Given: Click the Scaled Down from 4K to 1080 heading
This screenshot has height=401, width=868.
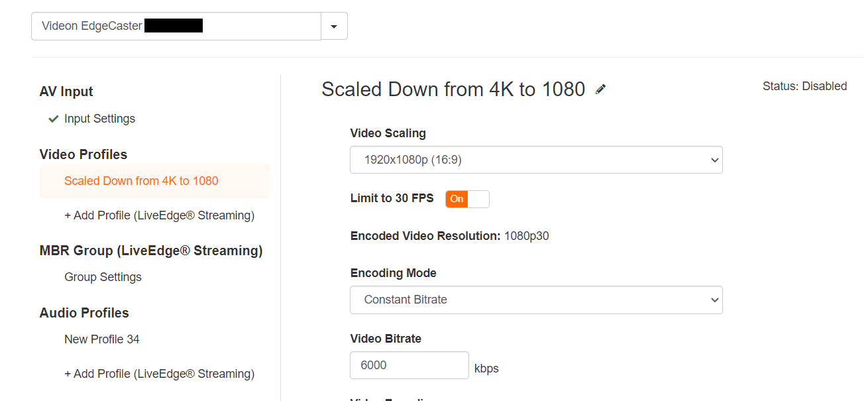Looking at the screenshot, I should click(x=453, y=89).
